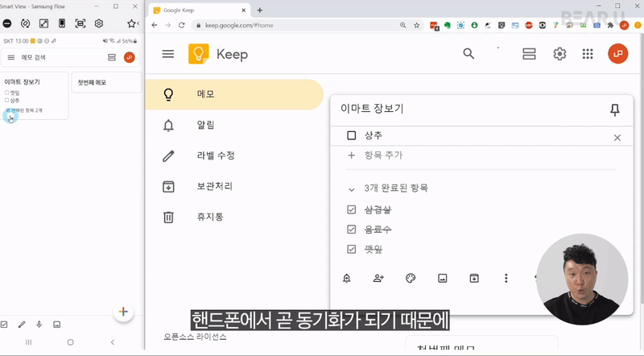The width and height of the screenshot is (644, 356).
Task: Open the note background color palette
Action: click(411, 279)
